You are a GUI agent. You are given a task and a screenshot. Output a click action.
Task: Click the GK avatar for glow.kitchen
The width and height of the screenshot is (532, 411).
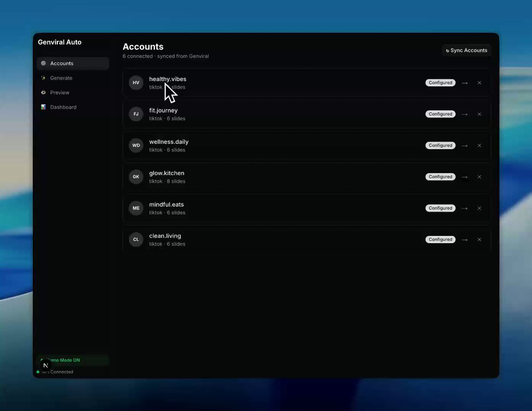point(136,177)
